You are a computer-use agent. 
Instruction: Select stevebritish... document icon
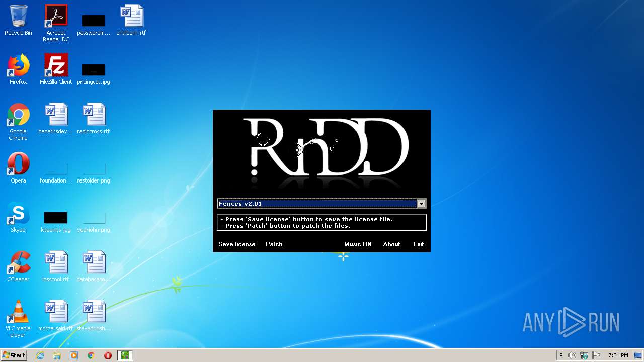point(94,316)
